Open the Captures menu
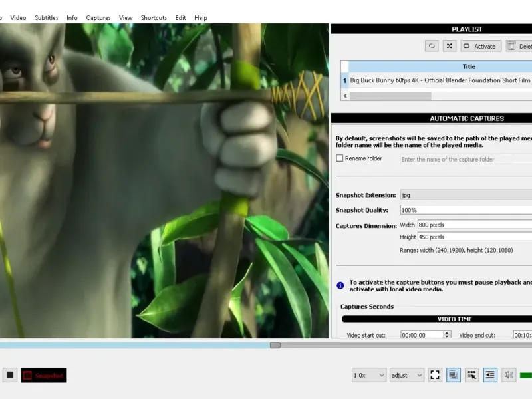532x399 pixels. pos(98,17)
